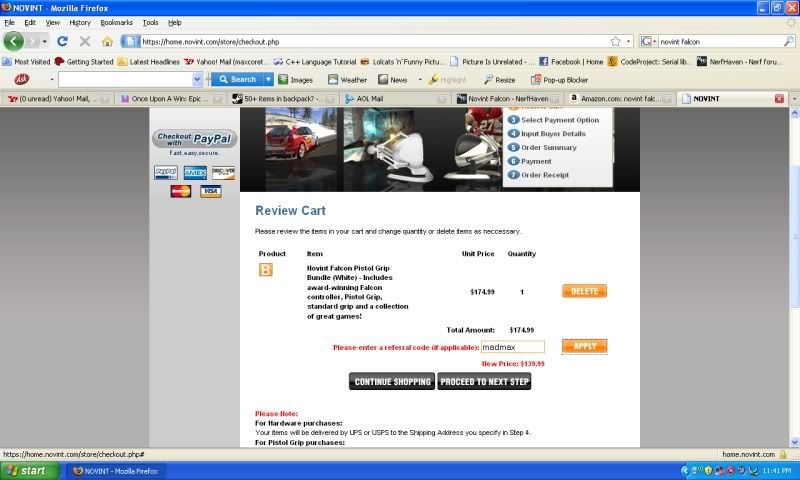800x480 pixels.
Task: Close the NOVINT tab with red X
Action: [779, 98]
